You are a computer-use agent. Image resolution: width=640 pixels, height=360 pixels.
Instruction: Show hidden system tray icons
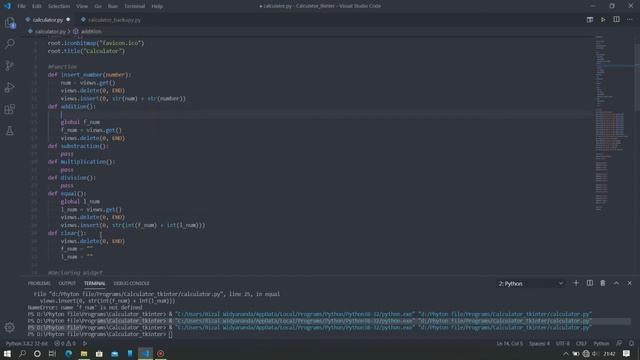pyautogui.click(x=566, y=353)
